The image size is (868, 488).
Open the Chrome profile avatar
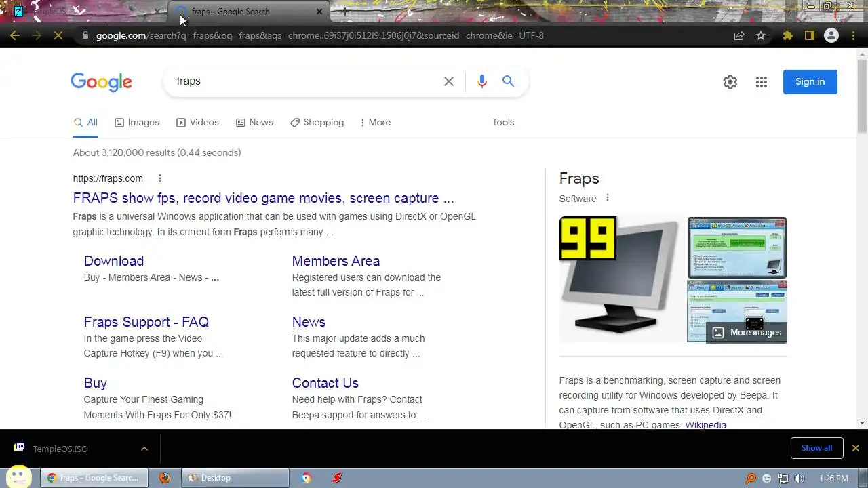pyautogui.click(x=831, y=35)
